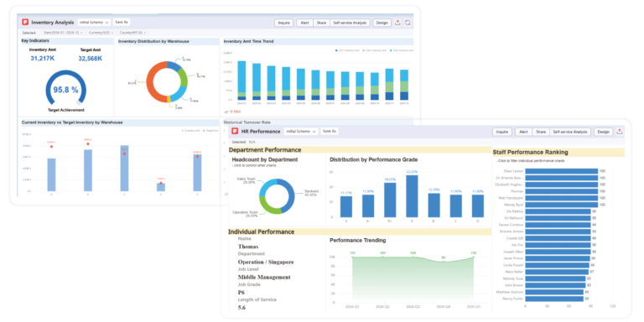Image resolution: width=644 pixels, height=322 pixels.
Task: Click Operation Team 29.55% segment label
Action: [x=244, y=214]
